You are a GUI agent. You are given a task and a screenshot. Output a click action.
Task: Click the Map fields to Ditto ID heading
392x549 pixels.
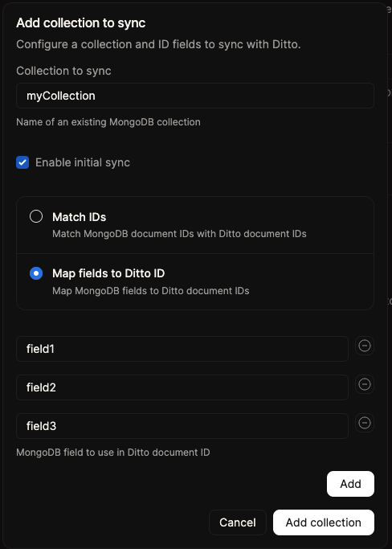[108, 273]
